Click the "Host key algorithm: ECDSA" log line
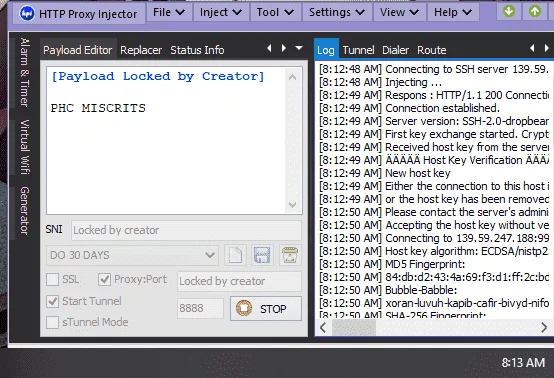Screen dimensions: 554x378 (434, 251)
